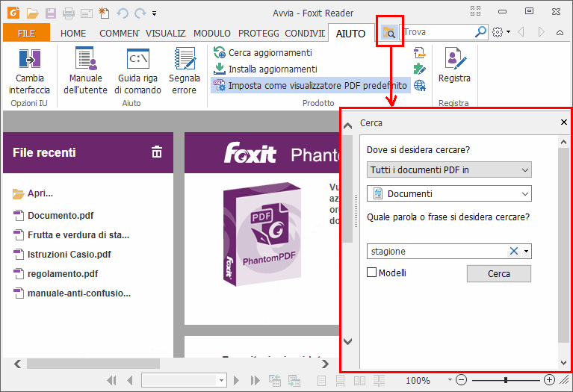Click the panel's up chevron on left edge
Image resolution: width=573 pixels, height=392 pixels.
[348, 126]
